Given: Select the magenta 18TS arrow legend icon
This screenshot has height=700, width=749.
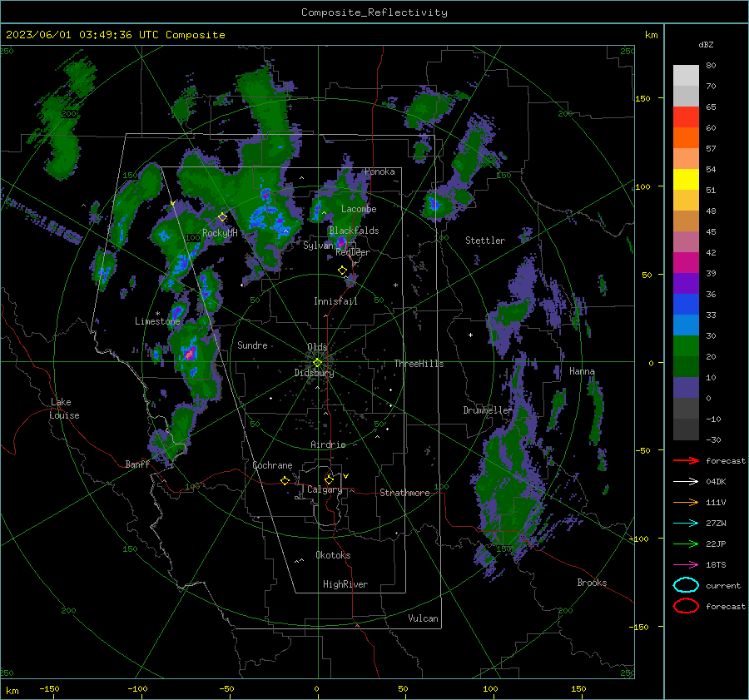Looking at the screenshot, I should click(x=686, y=565).
